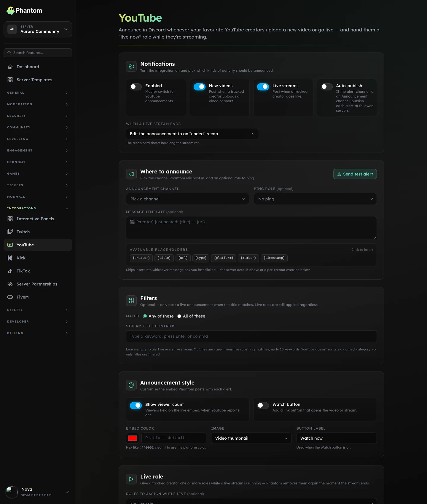Insert the {creator} placeholder chip
This screenshot has height=504, width=427.
(141, 258)
